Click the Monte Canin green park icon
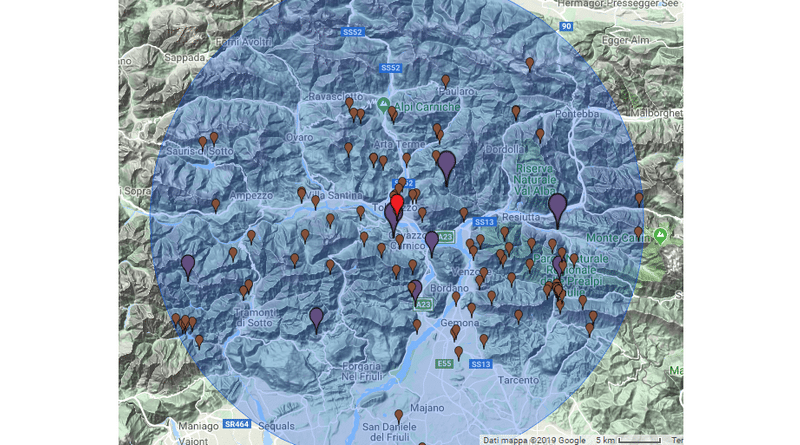Image resolution: width=800 pixels, height=445 pixels. click(660, 236)
